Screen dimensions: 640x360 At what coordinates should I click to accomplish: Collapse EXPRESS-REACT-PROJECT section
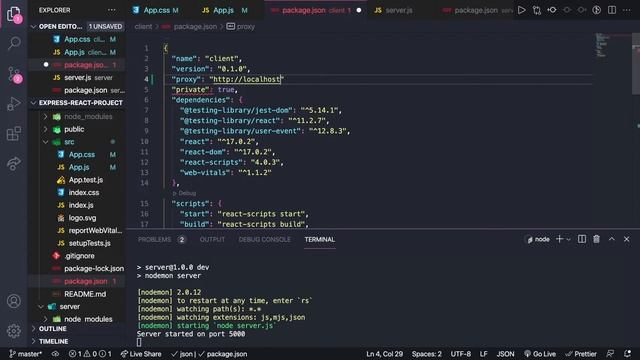(33, 103)
